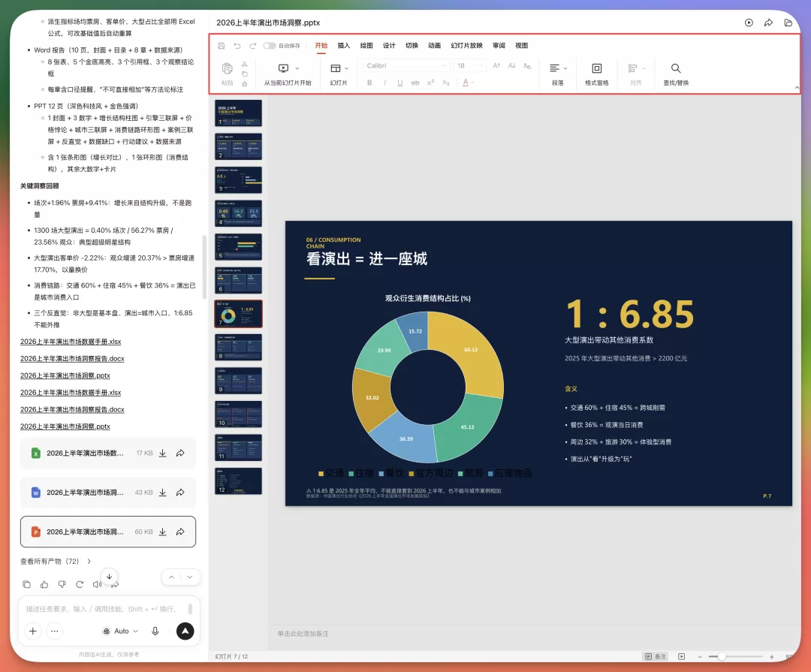Open the Auto model selector dropdown

[120, 631]
